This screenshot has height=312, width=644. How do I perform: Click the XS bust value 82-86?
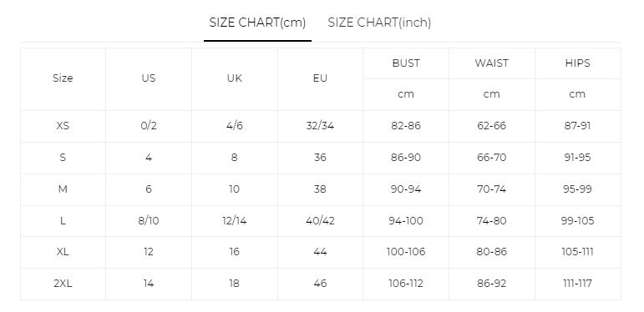(x=406, y=126)
